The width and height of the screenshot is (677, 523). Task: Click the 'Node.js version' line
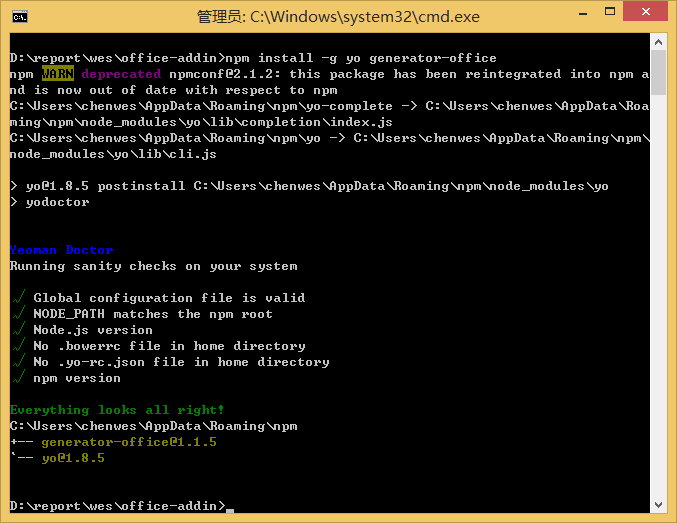pos(93,330)
